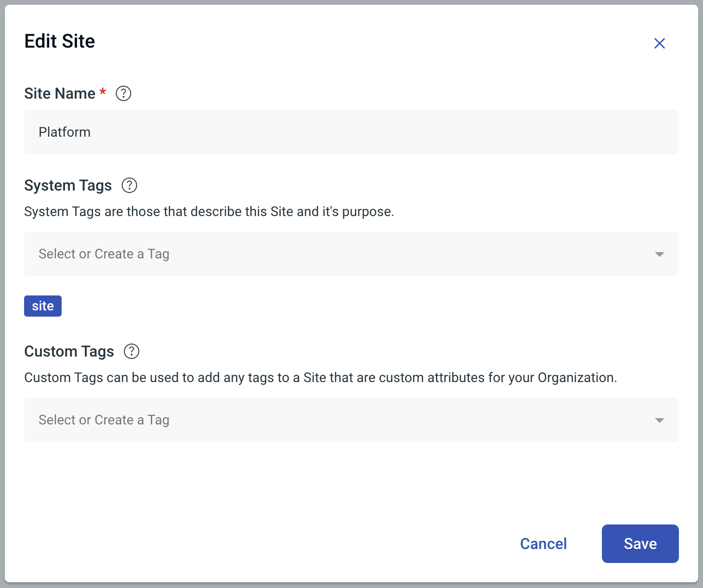
Task: Save the site changes
Action: [640, 544]
